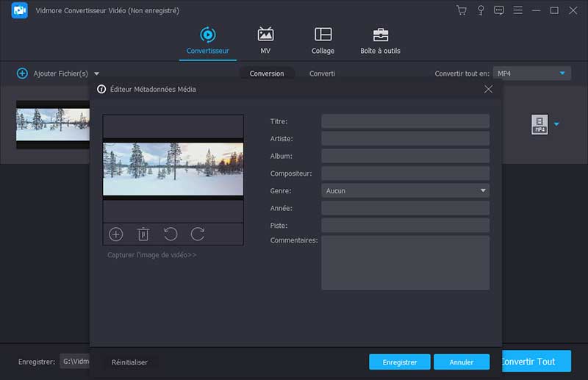Switch to the MV tab

point(265,40)
